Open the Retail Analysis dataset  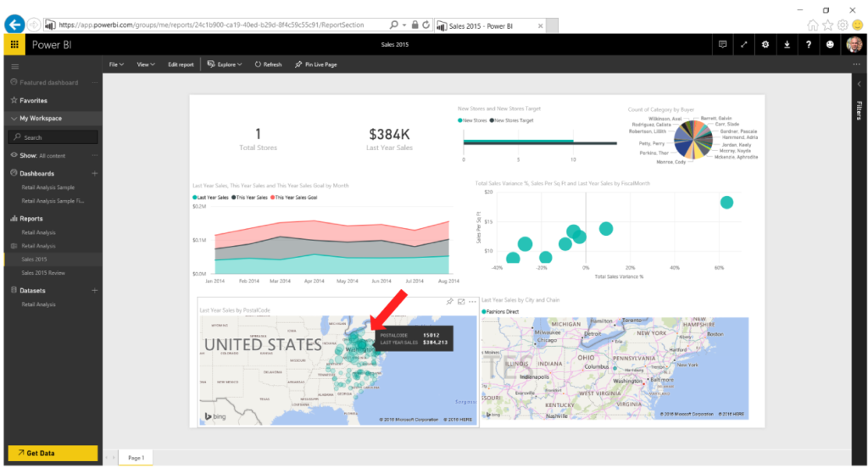(38, 304)
